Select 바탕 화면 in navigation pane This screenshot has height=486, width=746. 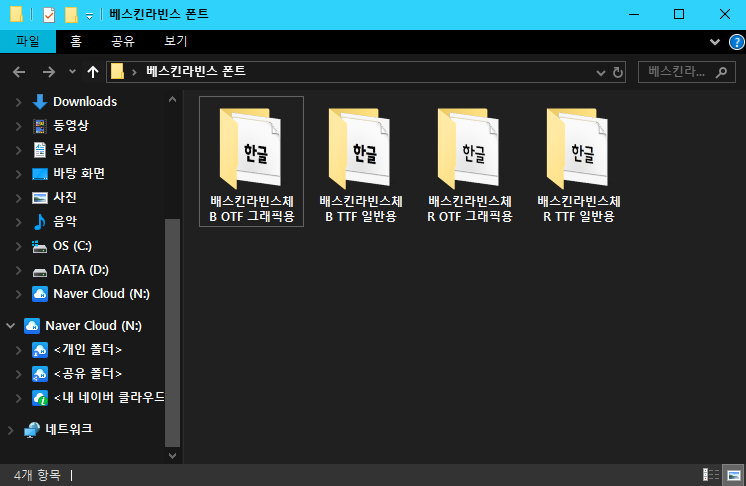click(x=79, y=174)
